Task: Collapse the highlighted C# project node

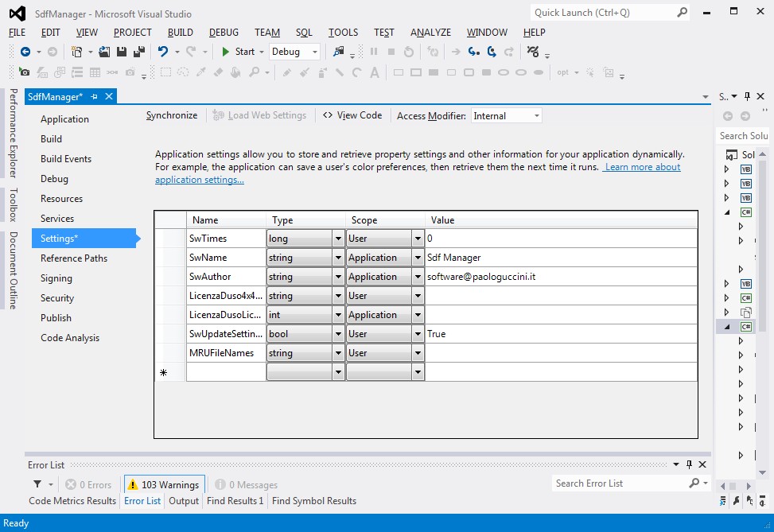Action: 727,327
